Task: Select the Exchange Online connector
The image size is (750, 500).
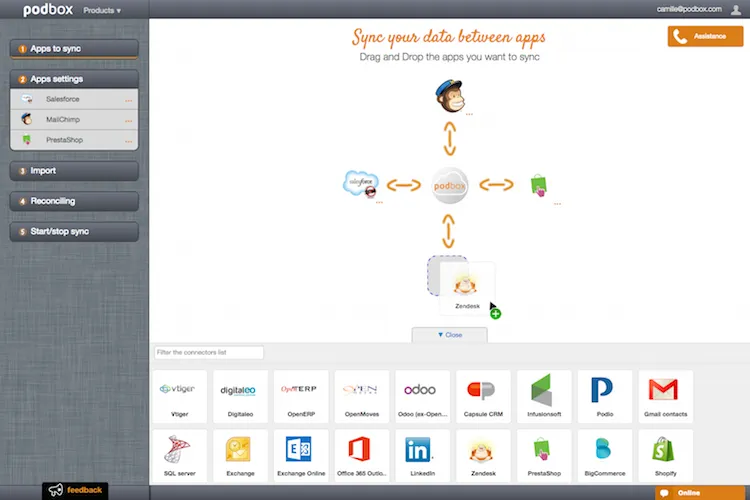Action: point(301,456)
